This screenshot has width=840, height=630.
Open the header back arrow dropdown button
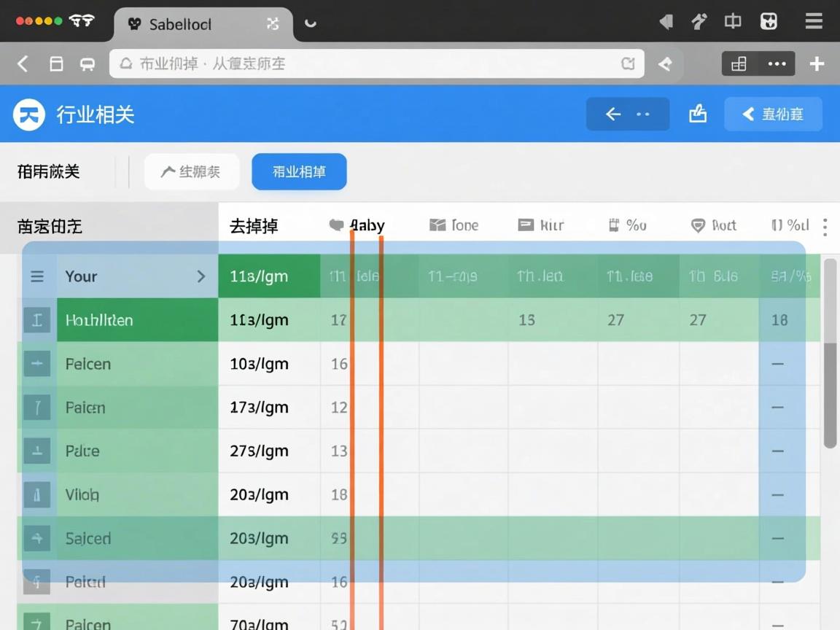click(627, 114)
